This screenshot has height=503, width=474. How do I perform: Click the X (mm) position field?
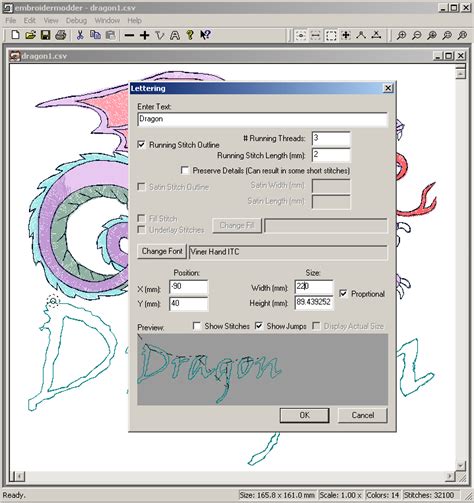[188, 287]
